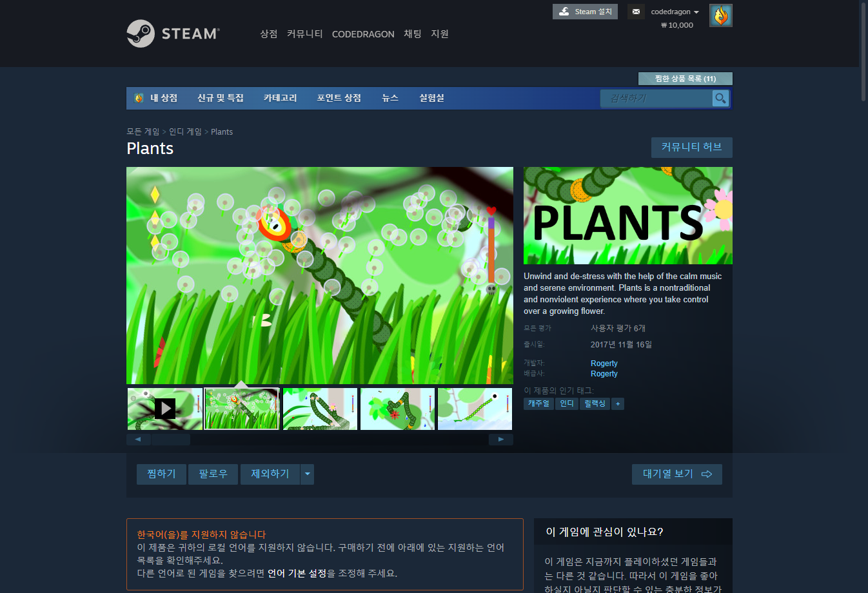Image resolution: width=868 pixels, height=593 pixels.
Task: Click the user avatar image
Action: 721,15
